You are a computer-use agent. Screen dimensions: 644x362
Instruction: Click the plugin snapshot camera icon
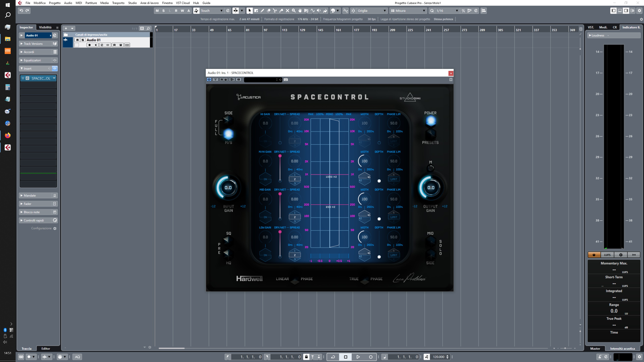click(286, 79)
